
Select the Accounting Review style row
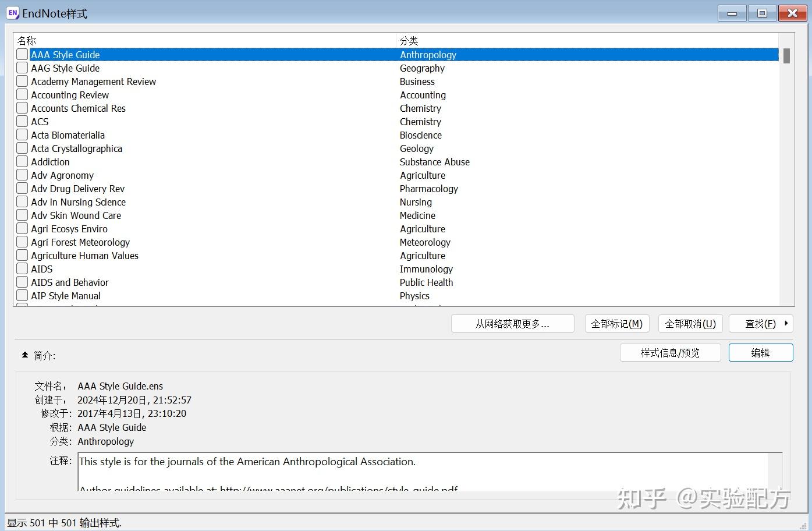[x=175, y=94]
